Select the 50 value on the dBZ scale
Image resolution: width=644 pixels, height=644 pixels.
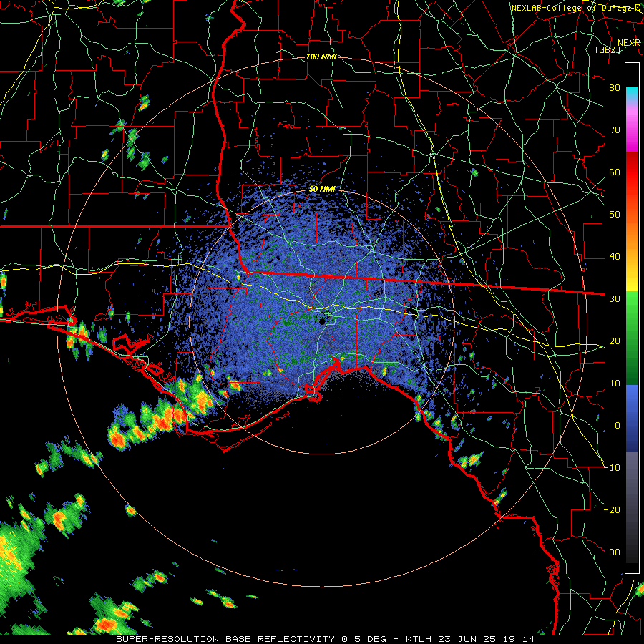[x=615, y=215]
